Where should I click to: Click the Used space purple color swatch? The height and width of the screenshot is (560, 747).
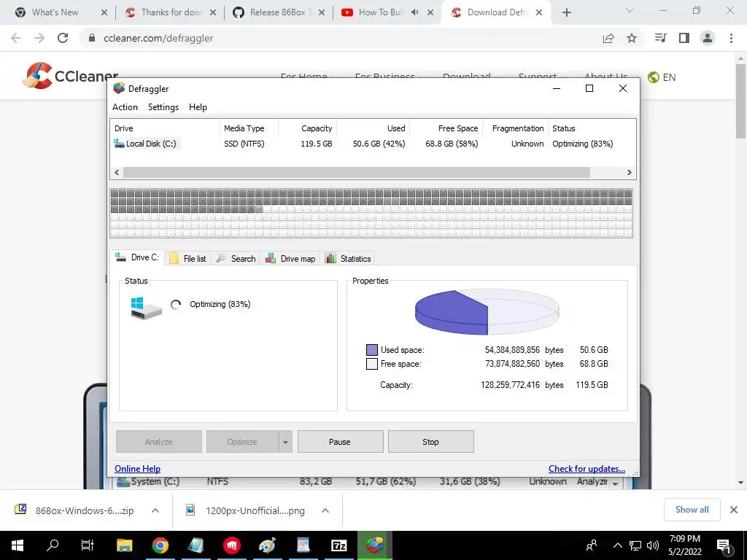[371, 350]
